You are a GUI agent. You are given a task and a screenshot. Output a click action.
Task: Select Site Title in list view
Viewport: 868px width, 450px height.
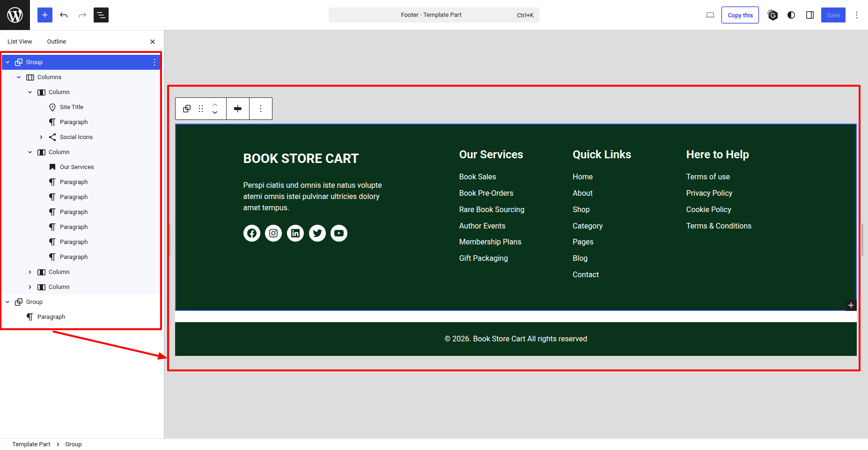(x=72, y=107)
